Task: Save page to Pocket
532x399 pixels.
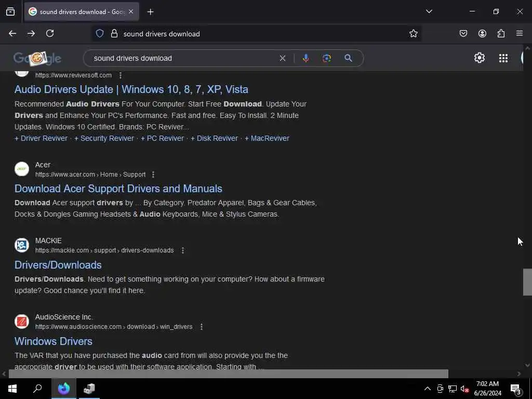Action: (463, 34)
